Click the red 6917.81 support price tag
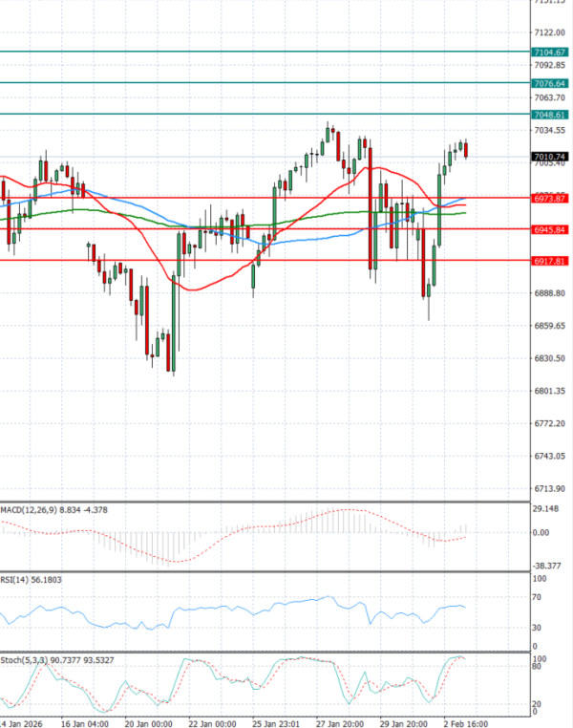This screenshot has width=573, height=728. [x=552, y=261]
